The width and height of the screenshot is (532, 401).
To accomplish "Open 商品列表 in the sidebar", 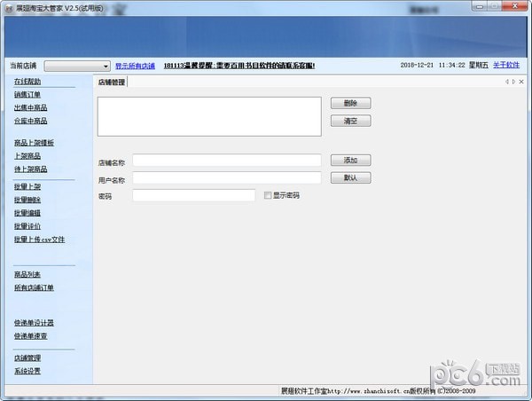I will click(x=27, y=275).
